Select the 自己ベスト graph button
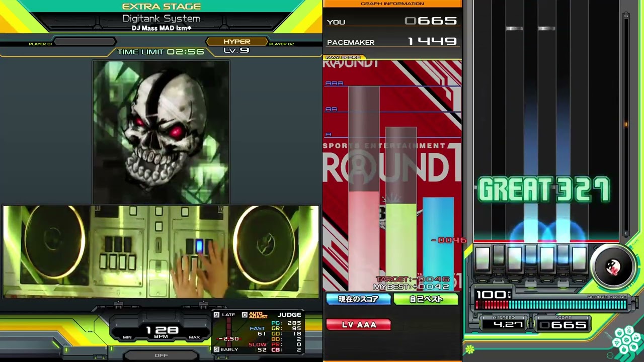Image resolution: width=644 pixels, height=362 pixels. (x=426, y=299)
